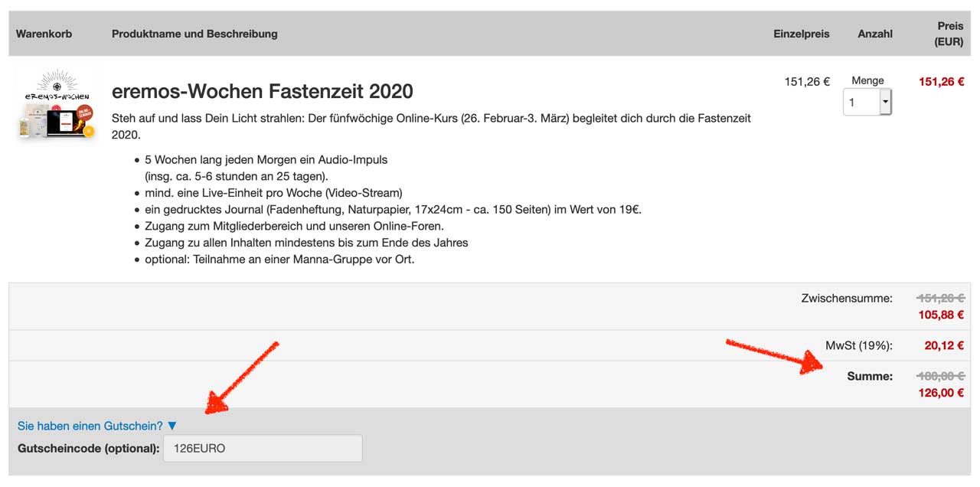The height and width of the screenshot is (487, 980).
Task: Click the 'Zugang zum Mitgliederbereich' bullet
Action: [x=294, y=226]
